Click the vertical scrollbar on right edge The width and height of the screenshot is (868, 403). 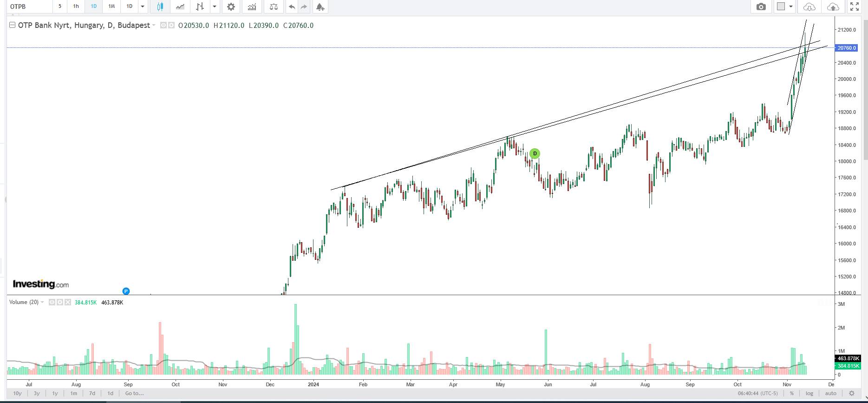[865, 90]
